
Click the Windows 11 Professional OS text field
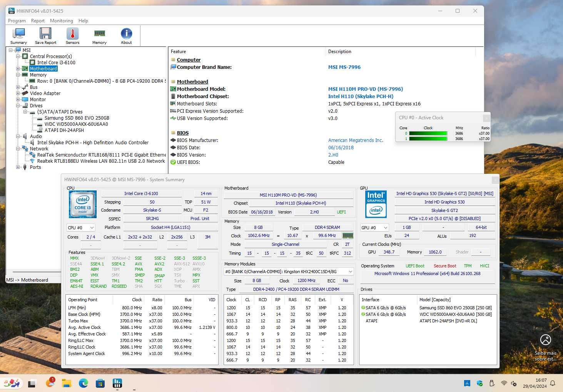click(428, 274)
